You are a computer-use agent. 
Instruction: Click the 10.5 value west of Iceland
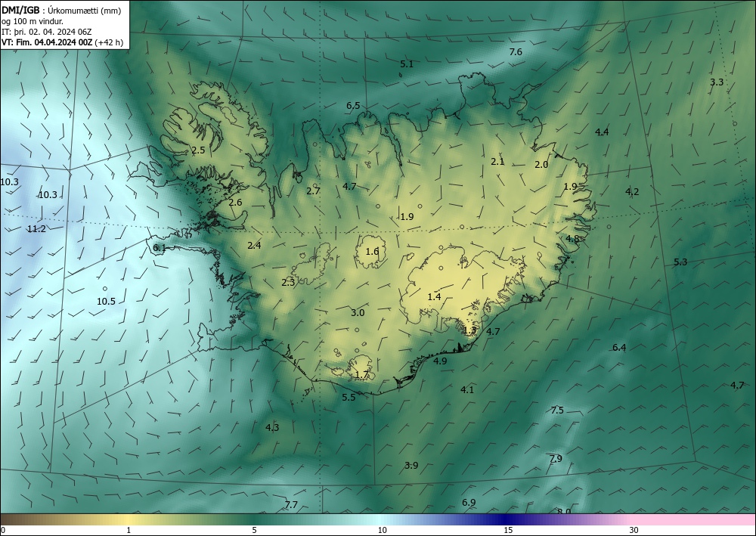pos(106,302)
